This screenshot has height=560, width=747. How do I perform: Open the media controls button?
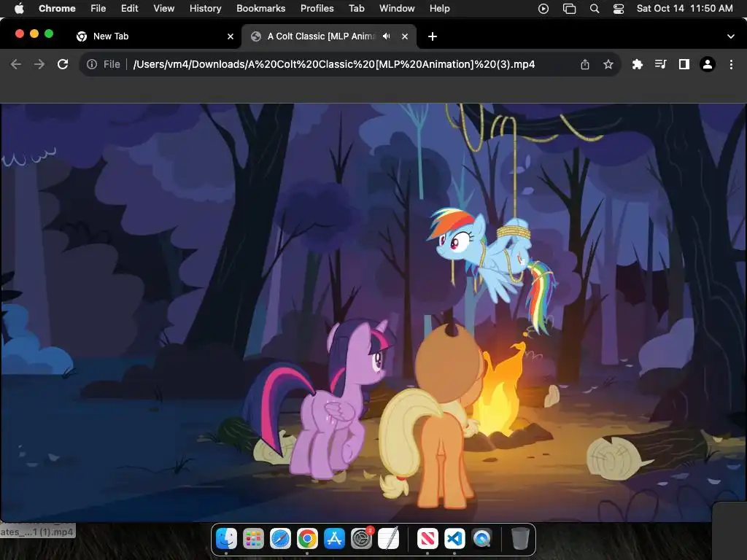tap(660, 64)
